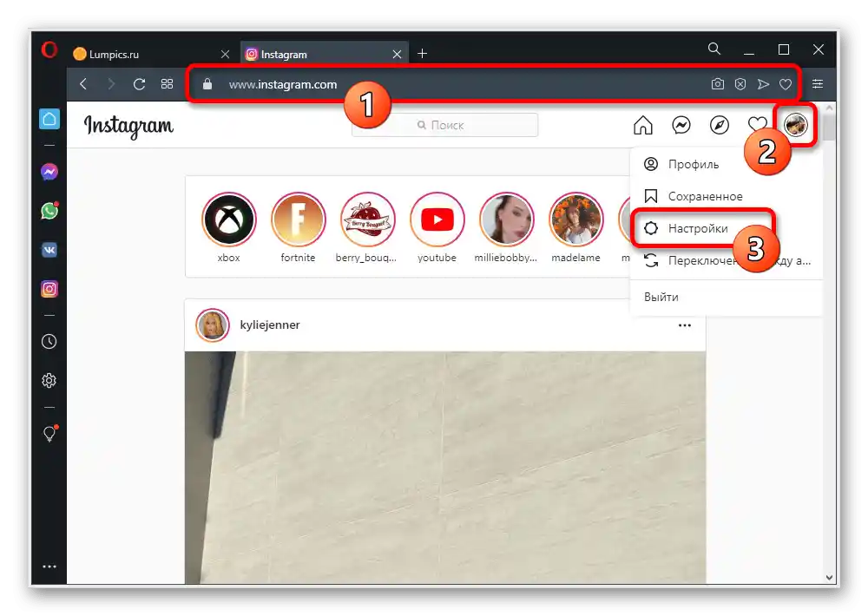Click the Instagram wordmark logo
Viewport: 868px width, 616px height.
pyautogui.click(x=128, y=126)
